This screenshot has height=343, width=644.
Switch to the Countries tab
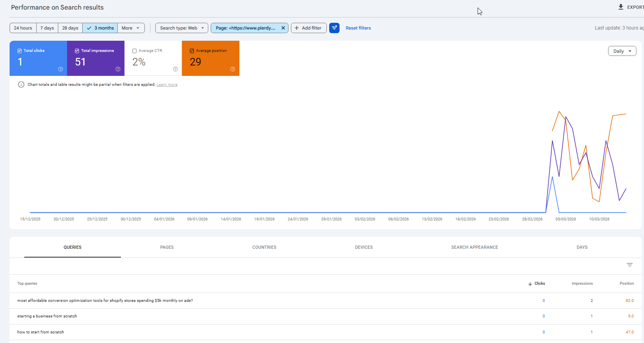coord(264,247)
